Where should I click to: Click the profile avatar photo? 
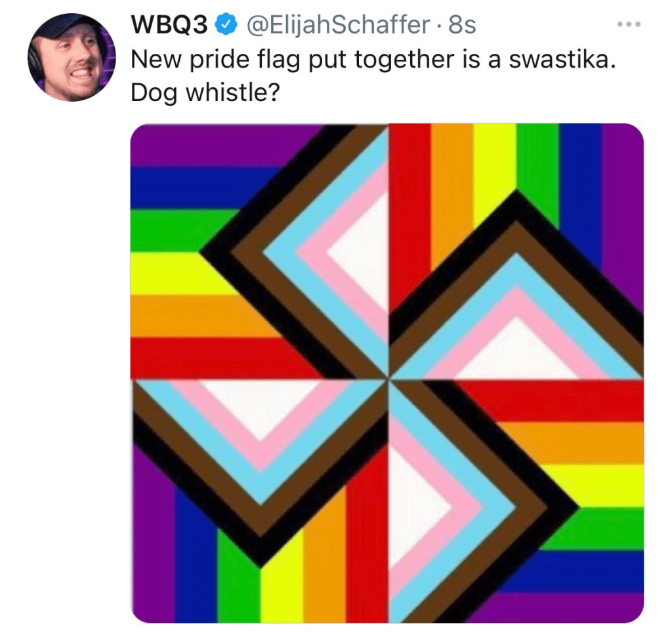72,58
